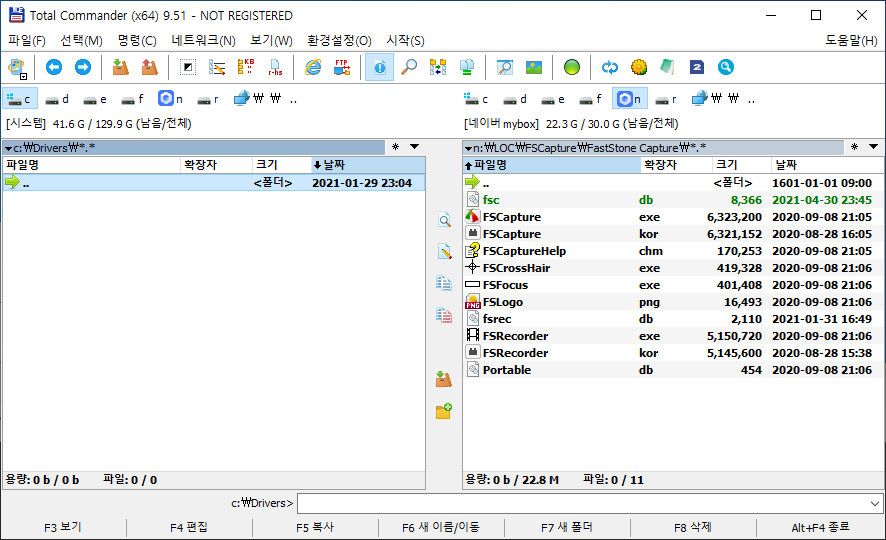Image resolution: width=886 pixels, height=540 pixels.
Task: Expand the command line history dropdown
Action: coord(875,503)
